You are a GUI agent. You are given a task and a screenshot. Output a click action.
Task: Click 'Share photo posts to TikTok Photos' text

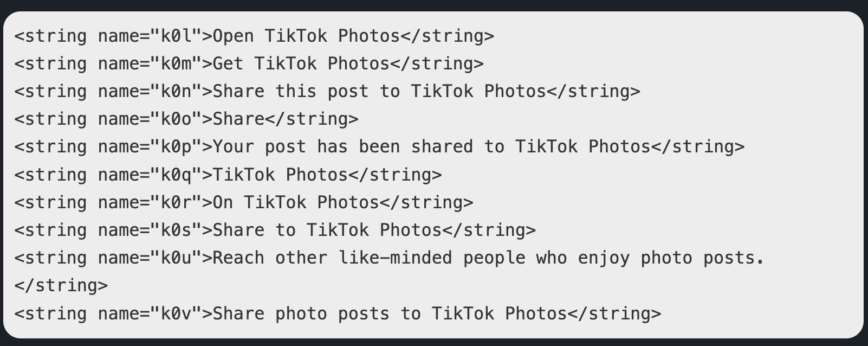(390, 314)
